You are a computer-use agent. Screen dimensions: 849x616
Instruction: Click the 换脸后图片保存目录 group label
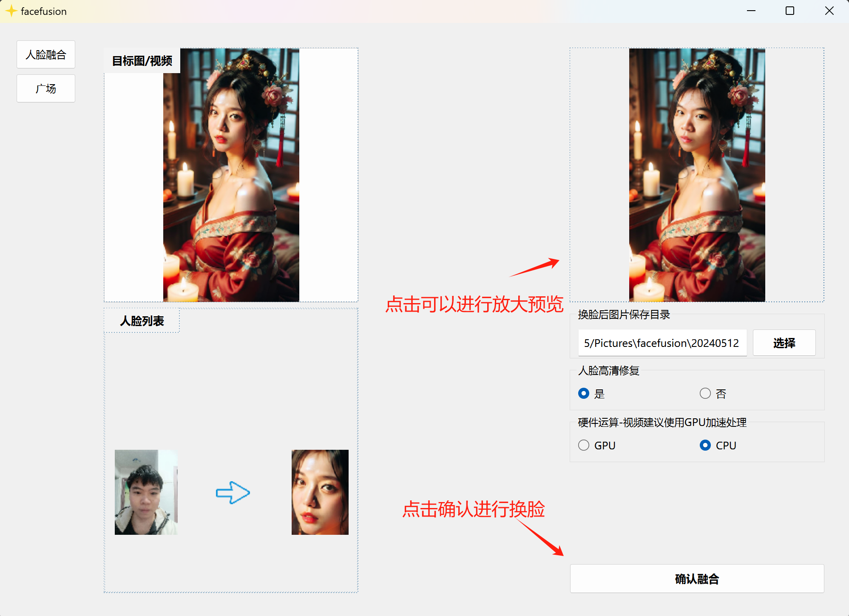(x=624, y=315)
